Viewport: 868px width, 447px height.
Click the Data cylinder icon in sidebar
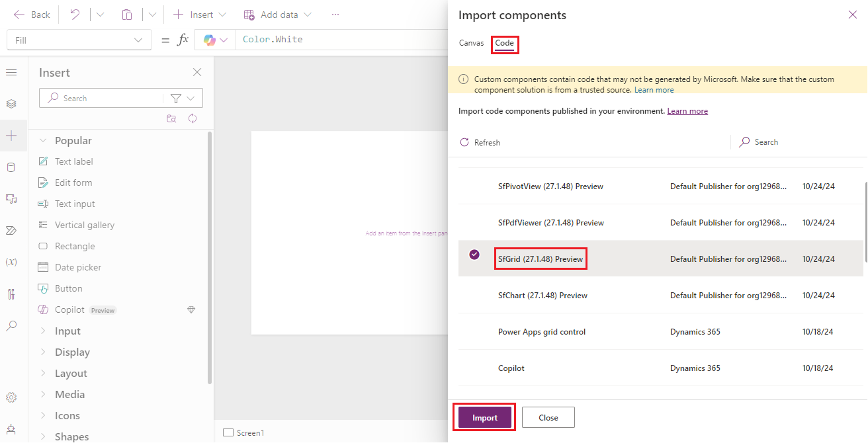click(x=11, y=167)
